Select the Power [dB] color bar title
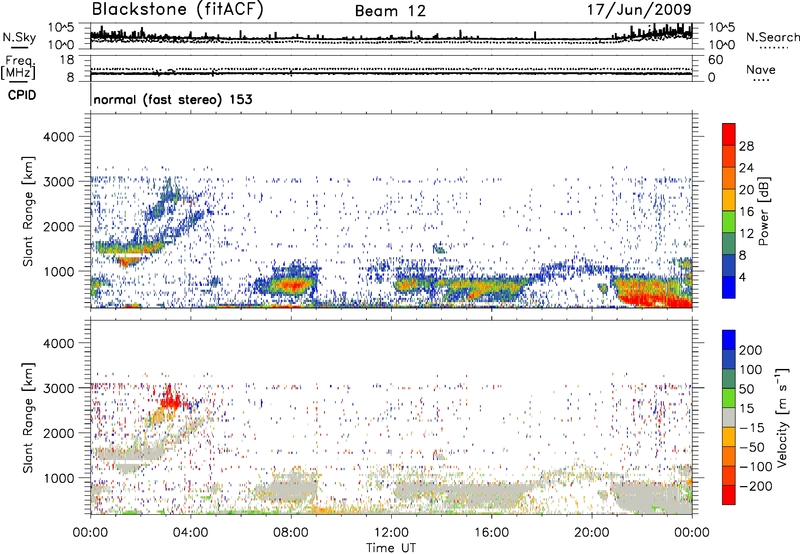This screenshot has width=800, height=554. 763,211
